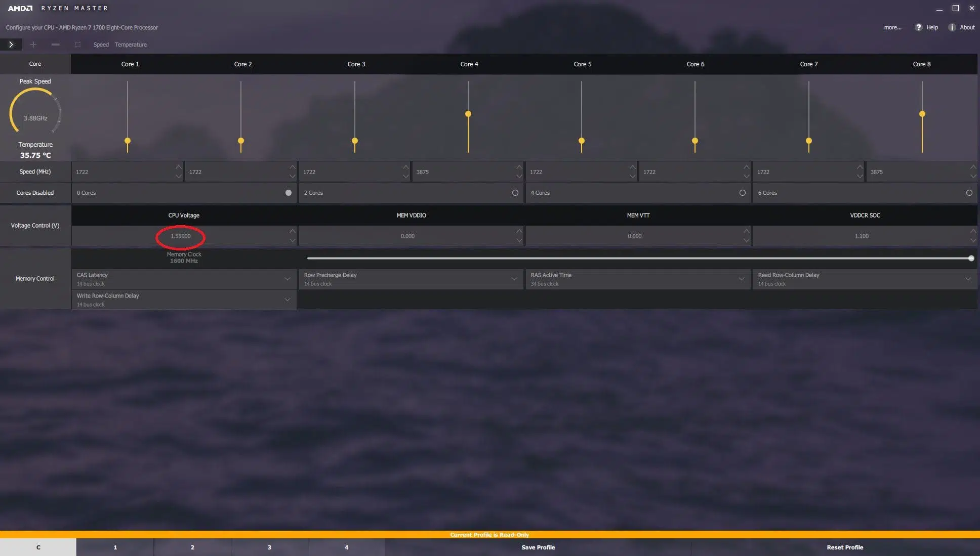Click the 35.75 °C temperature reading
The image size is (980, 556).
click(x=35, y=155)
